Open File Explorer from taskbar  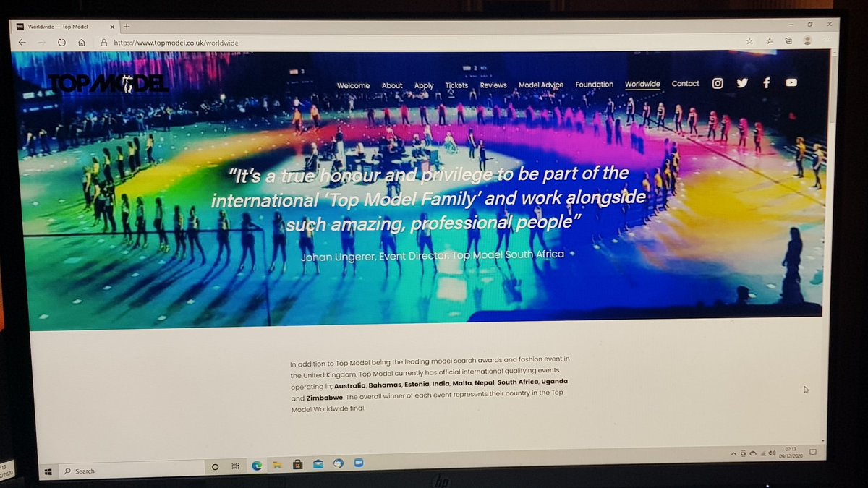click(276, 466)
